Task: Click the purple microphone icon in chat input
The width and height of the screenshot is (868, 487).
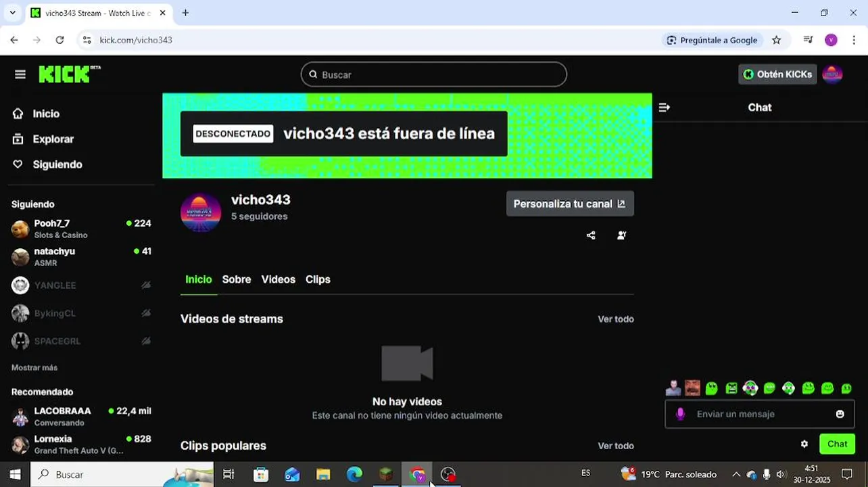Action: (680, 414)
